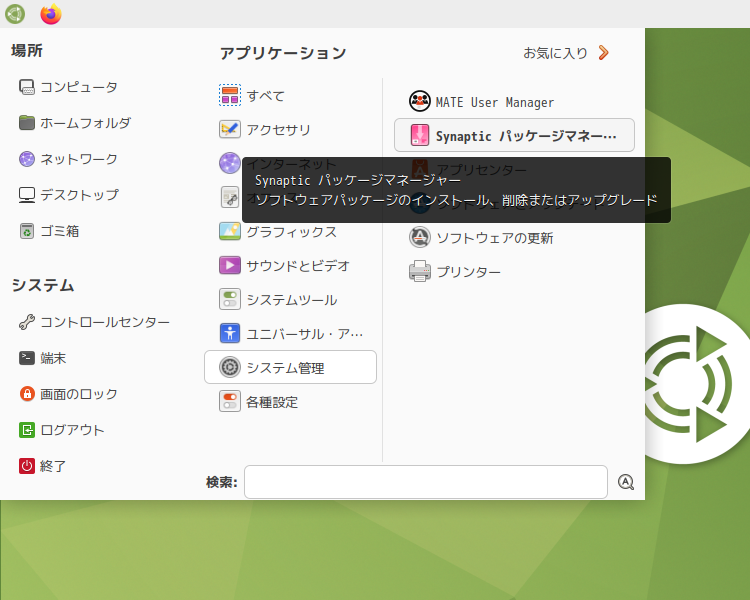Select the すべて category label
Screen dimensions: 750x600
266,96
